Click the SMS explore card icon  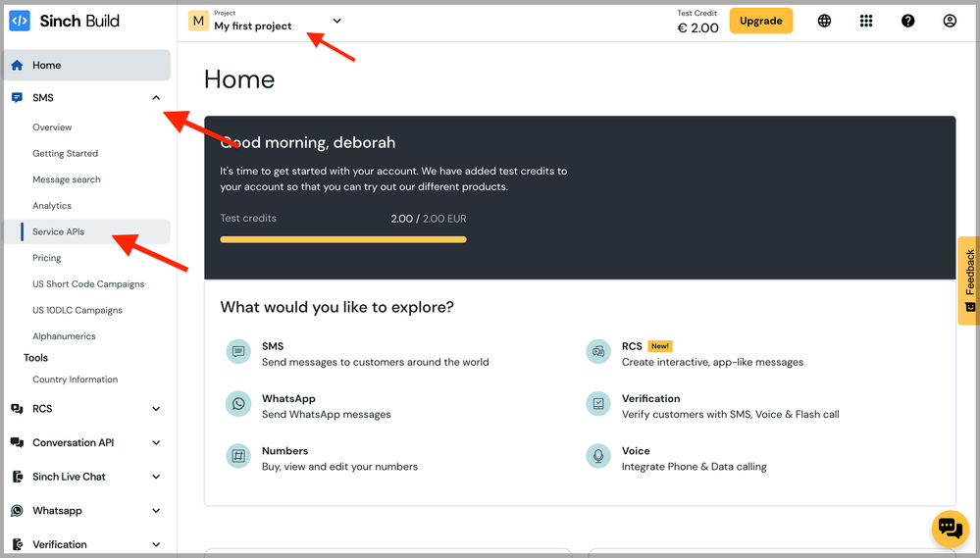238,352
